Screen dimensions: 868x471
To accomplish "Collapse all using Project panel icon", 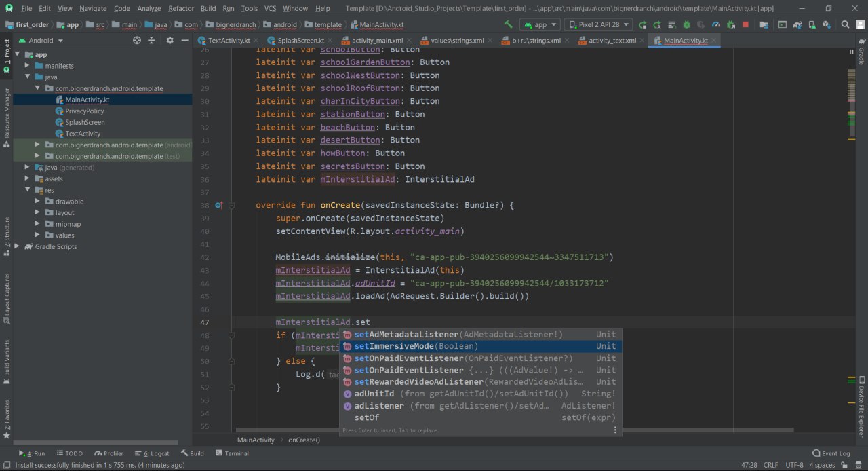I will [153, 41].
